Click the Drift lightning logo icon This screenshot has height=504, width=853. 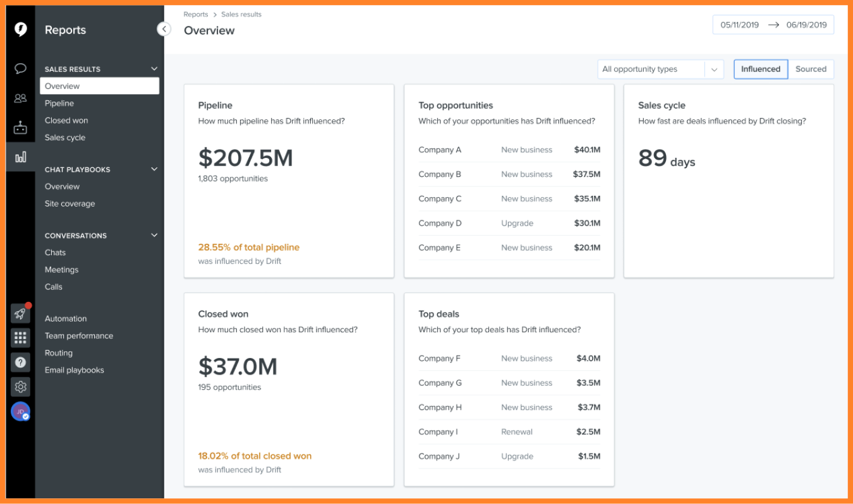coord(20,30)
